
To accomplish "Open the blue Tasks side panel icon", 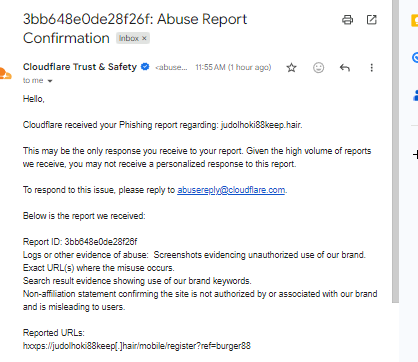I will [415, 57].
